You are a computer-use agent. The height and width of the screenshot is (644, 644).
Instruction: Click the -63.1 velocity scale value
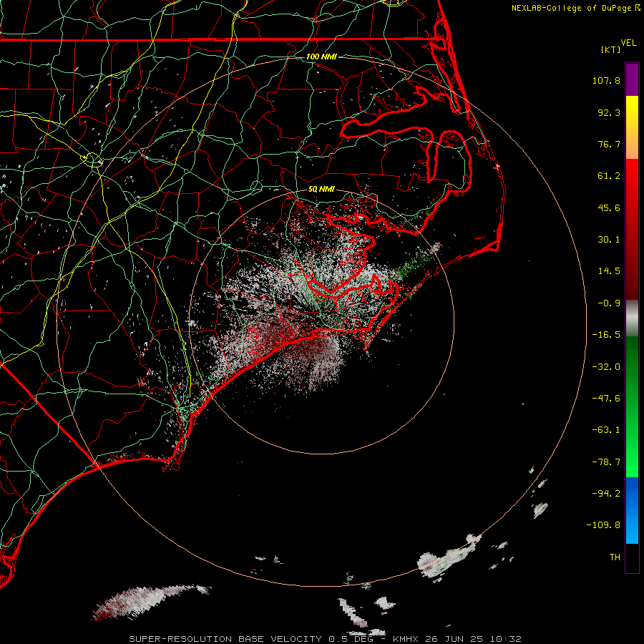coord(606,430)
